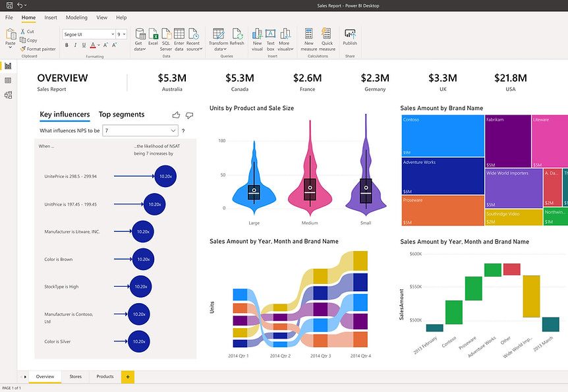Image resolution: width=568 pixels, height=392 pixels.
Task: Click the Refresh queries icon
Action: pyautogui.click(x=237, y=34)
